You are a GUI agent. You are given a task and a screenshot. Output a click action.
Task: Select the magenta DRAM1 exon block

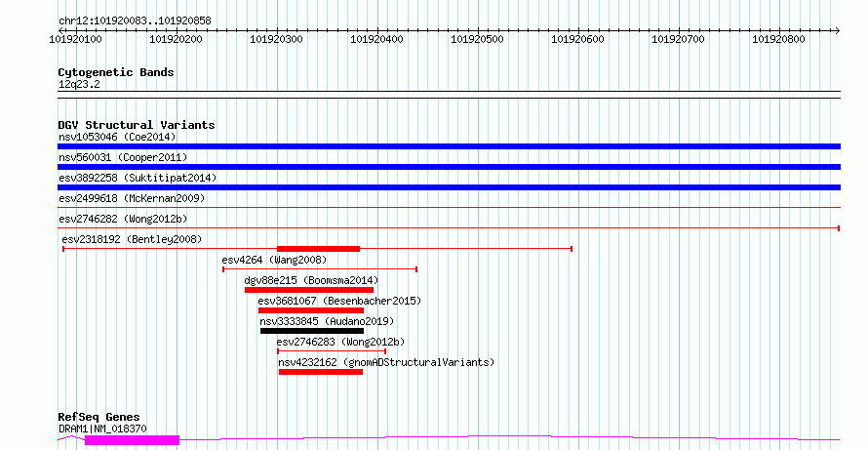133,440
